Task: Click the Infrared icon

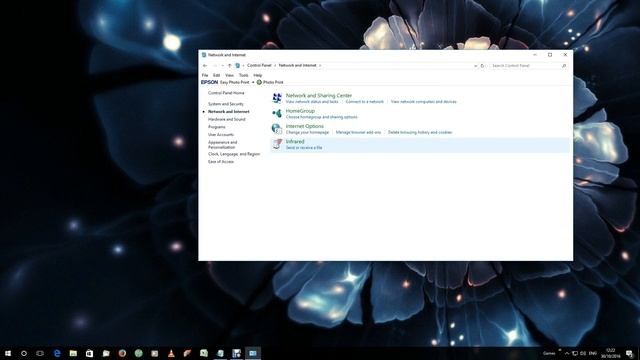Action: pyautogui.click(x=277, y=144)
